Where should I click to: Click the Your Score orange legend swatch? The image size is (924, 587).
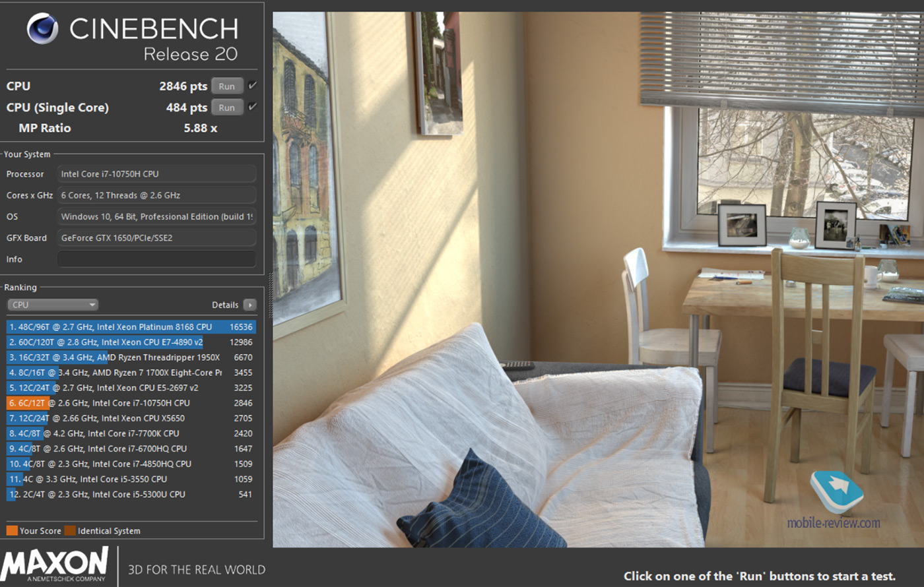tap(12, 530)
